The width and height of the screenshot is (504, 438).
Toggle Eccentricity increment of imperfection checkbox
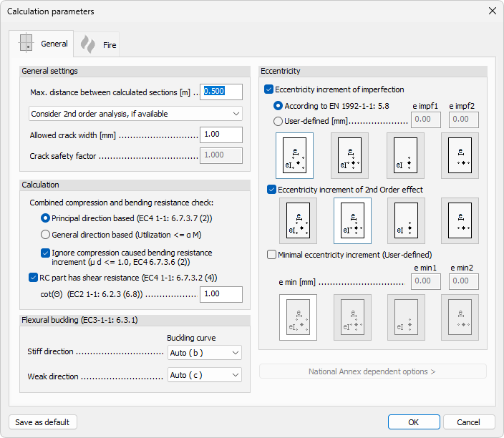(268, 89)
